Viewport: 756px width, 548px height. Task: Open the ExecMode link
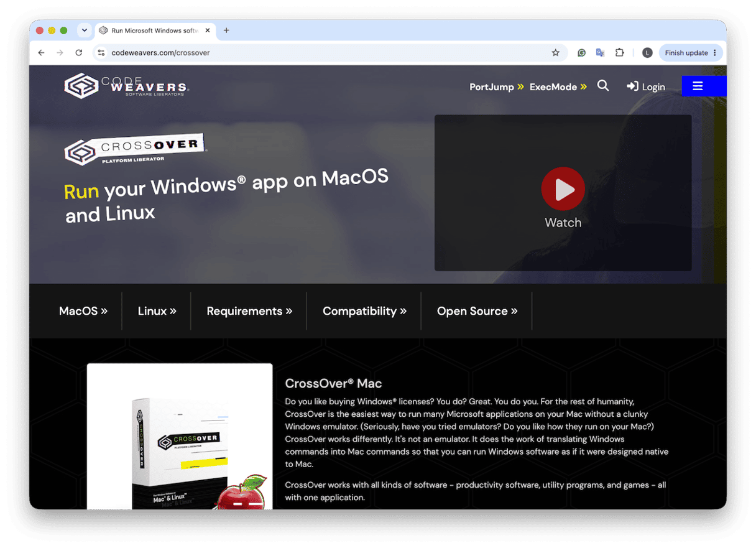[558, 87]
